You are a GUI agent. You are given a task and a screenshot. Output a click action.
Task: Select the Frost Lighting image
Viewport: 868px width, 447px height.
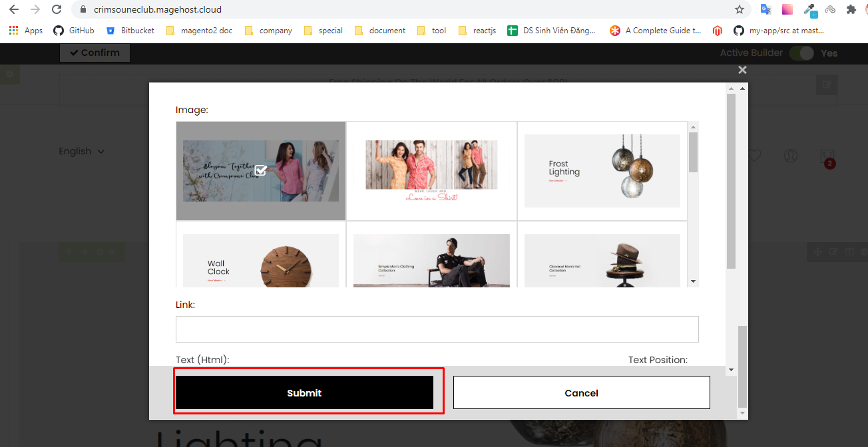(x=602, y=170)
